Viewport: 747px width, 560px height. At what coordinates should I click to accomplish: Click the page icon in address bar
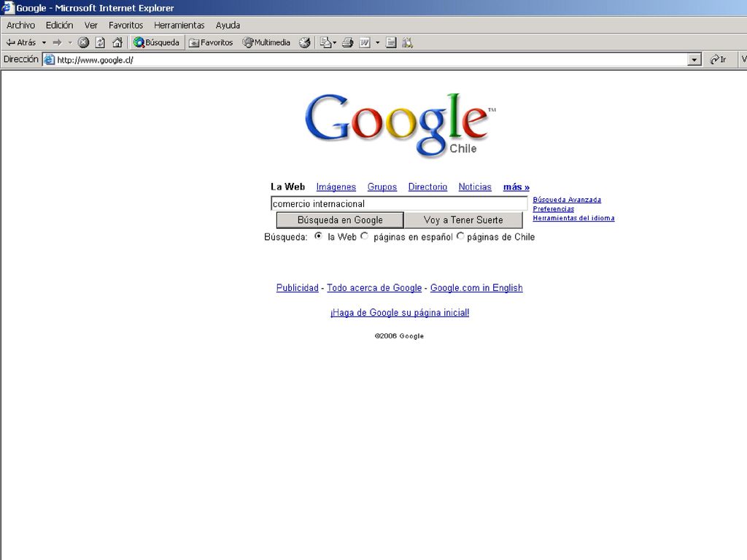tap(49, 60)
